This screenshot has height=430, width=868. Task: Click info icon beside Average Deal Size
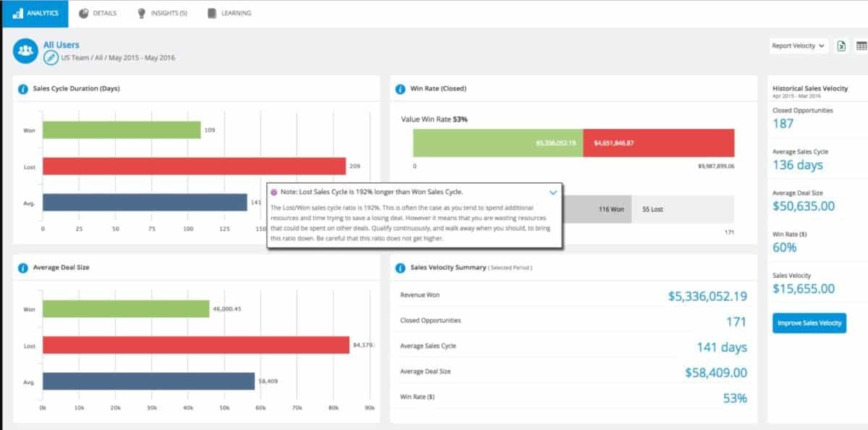(22, 268)
